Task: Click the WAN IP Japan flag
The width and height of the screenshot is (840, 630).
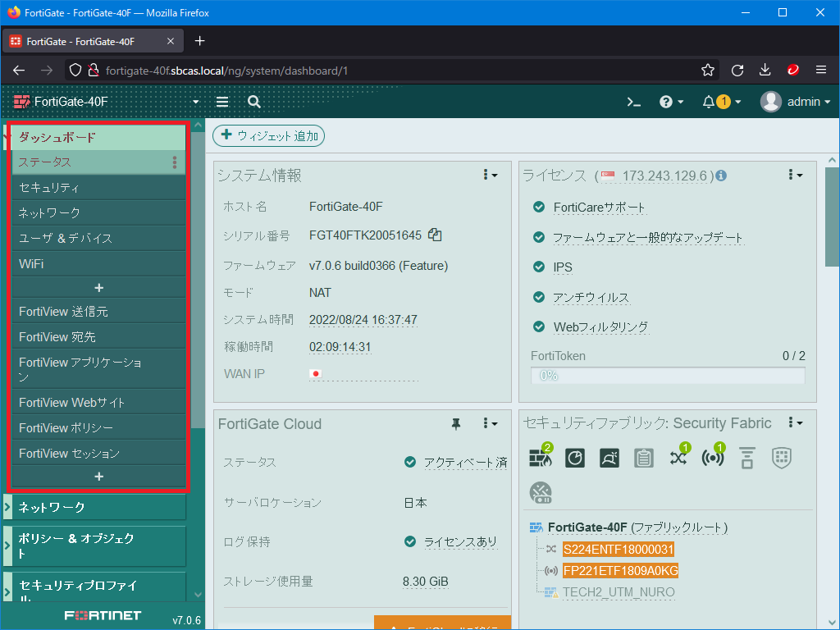Action: point(316,373)
